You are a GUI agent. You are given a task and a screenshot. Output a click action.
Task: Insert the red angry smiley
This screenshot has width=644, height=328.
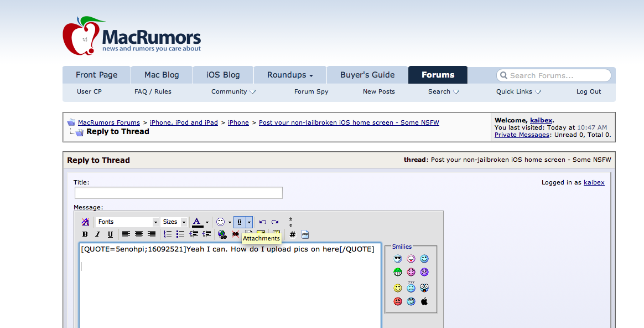pos(398,301)
